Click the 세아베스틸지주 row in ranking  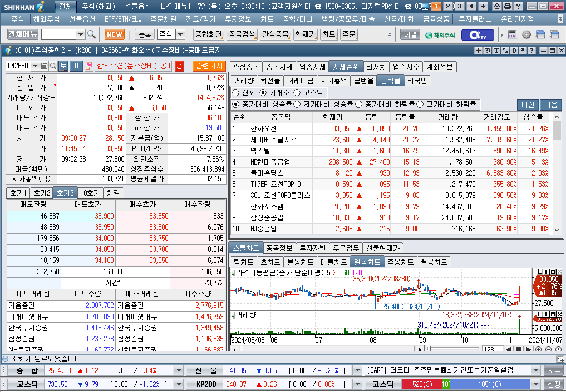pyautogui.click(x=392, y=140)
